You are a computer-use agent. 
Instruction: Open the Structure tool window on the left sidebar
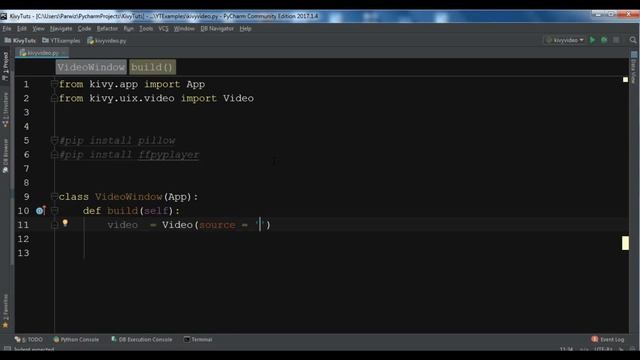(5, 109)
